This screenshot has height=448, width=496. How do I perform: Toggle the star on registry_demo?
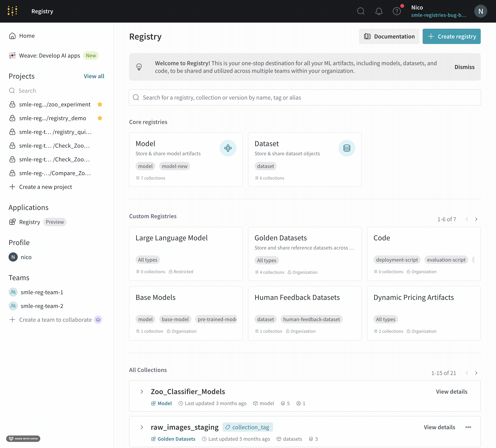click(100, 118)
